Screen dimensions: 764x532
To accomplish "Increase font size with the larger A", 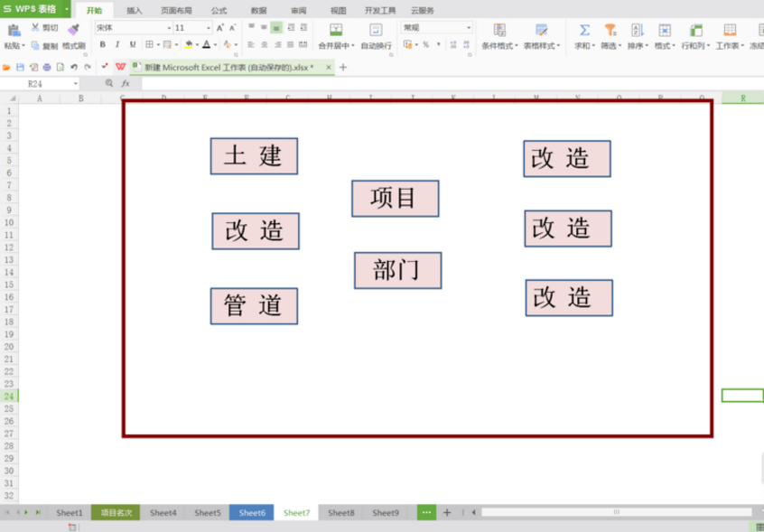I will point(220,28).
